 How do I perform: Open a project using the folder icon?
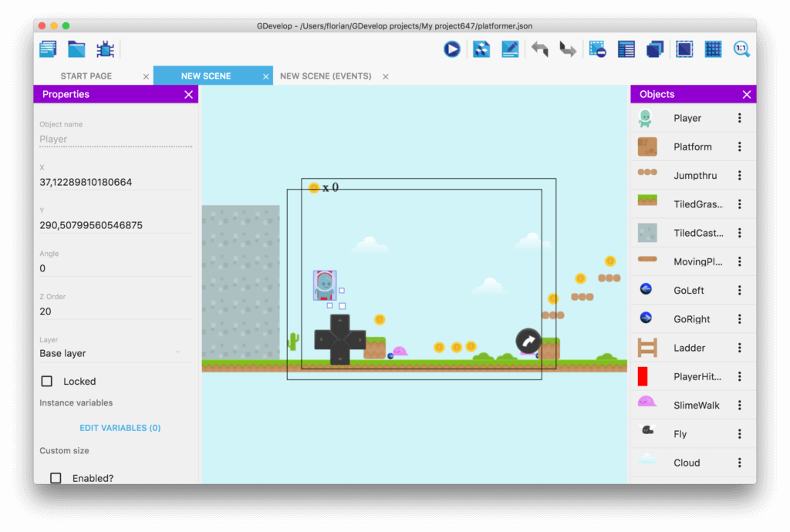click(x=76, y=48)
